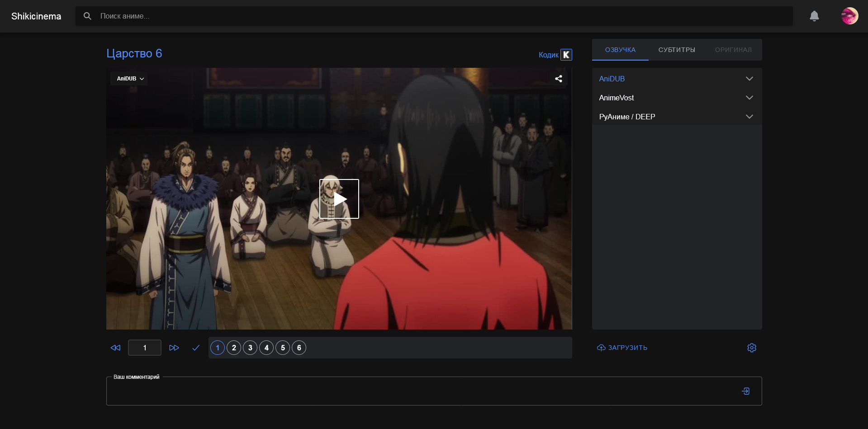Click the share icon on the video
868x429 pixels.
[x=559, y=79]
